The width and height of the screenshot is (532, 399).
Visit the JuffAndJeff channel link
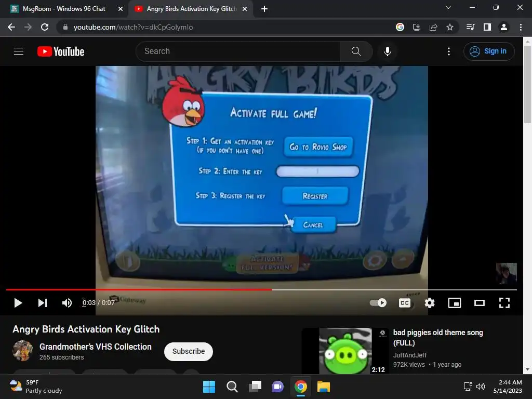(x=409, y=355)
